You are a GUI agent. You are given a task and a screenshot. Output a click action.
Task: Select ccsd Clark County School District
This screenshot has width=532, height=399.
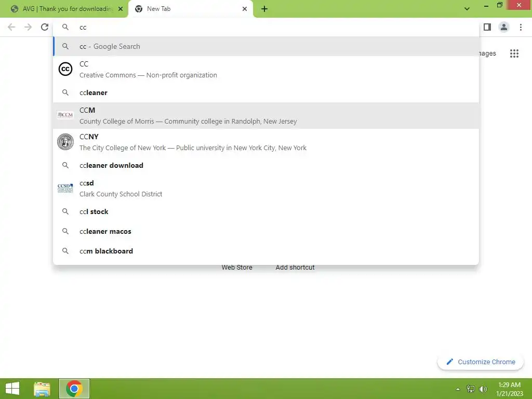click(266, 188)
